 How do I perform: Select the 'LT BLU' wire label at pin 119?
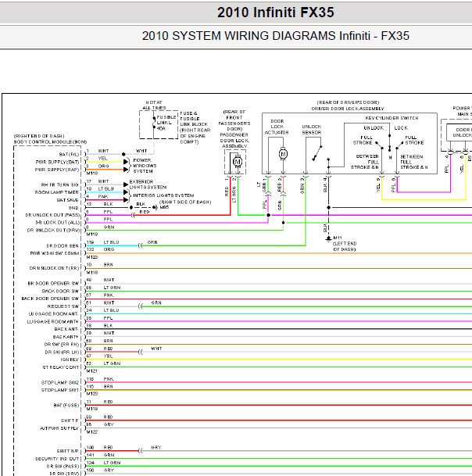coord(111,242)
